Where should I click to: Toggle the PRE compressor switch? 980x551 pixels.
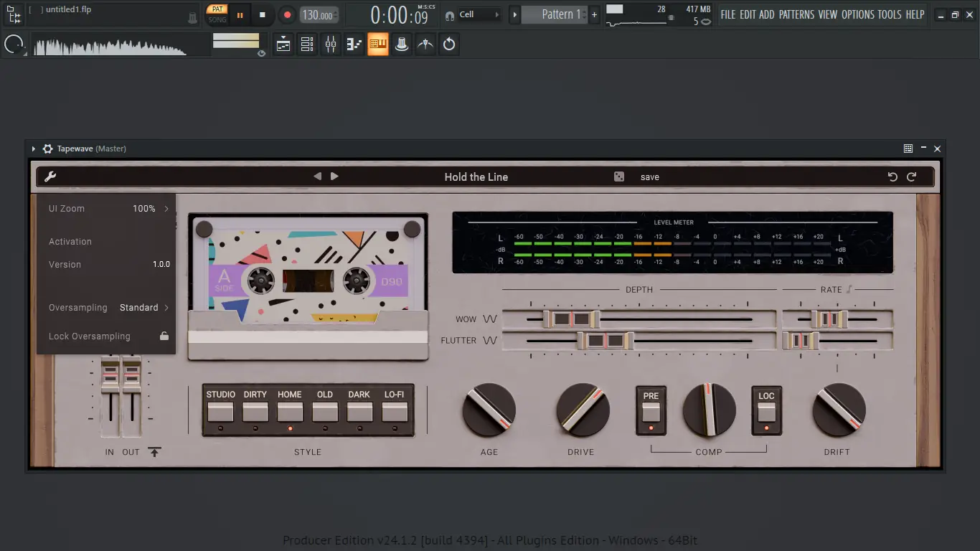[x=651, y=411]
